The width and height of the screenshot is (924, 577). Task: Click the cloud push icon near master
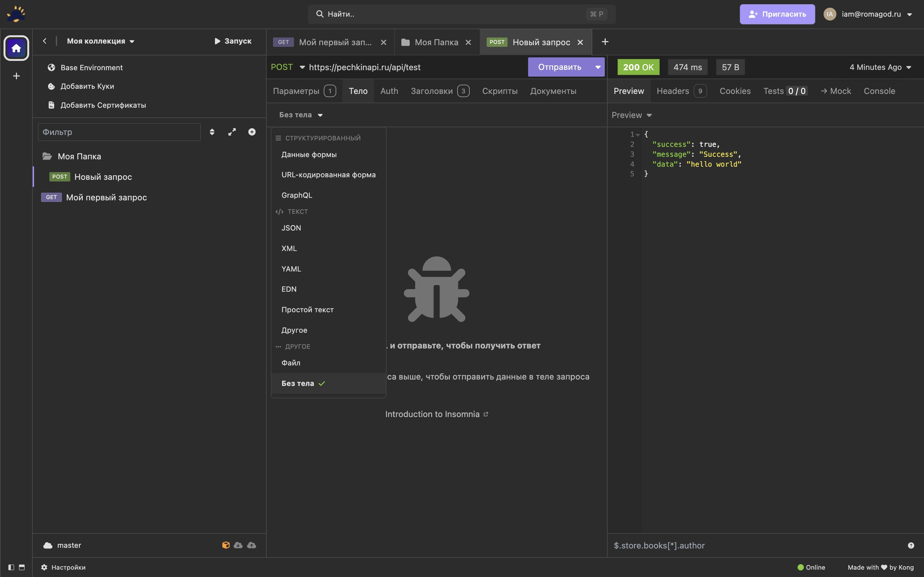click(x=252, y=545)
